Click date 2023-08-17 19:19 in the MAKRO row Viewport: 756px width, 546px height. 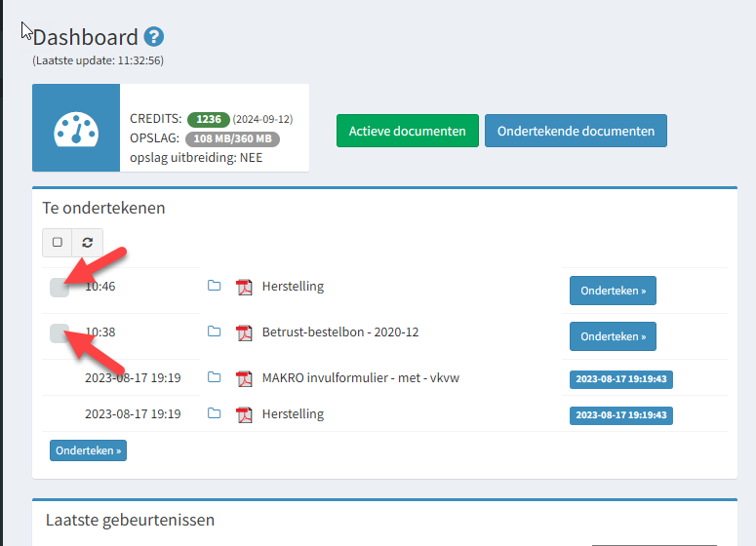[x=133, y=378]
